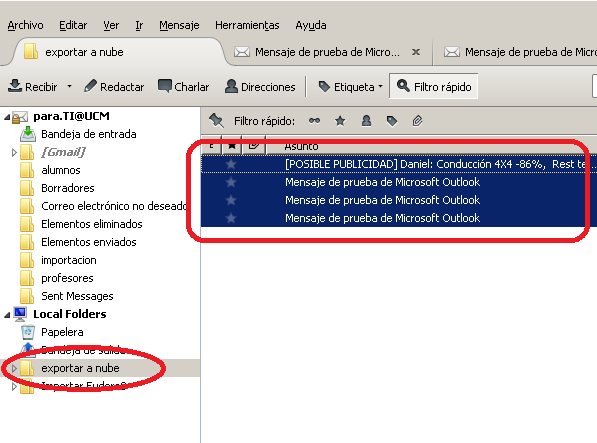Click the Recibir download icon
Viewport: 597px width, 443px height.
coord(15,86)
